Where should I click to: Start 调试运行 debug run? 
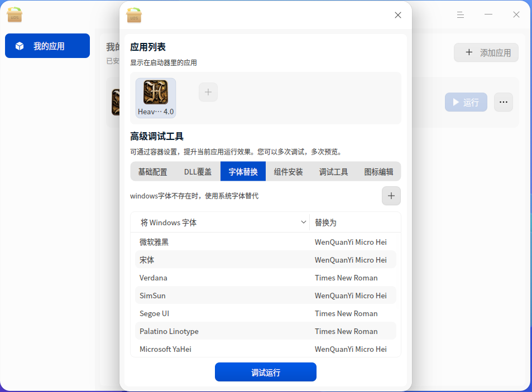tap(266, 372)
